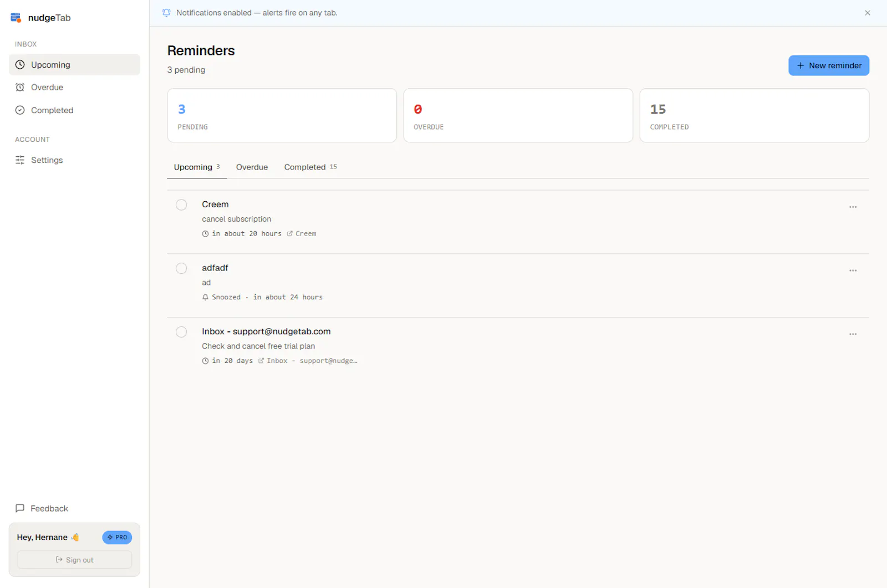This screenshot has width=887, height=588.
Task: Open the Inbox support@nudge source link
Action: point(308,361)
